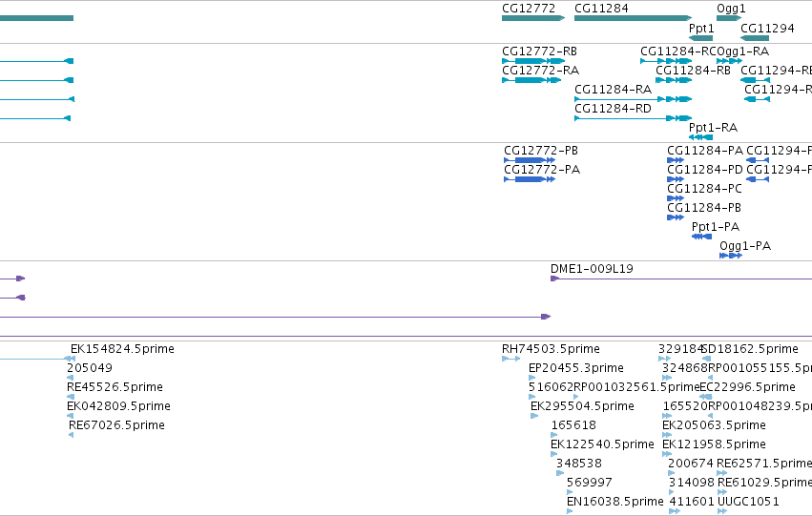Click the CG12772-RB transcript glyph
812x516 pixels.
532,61
